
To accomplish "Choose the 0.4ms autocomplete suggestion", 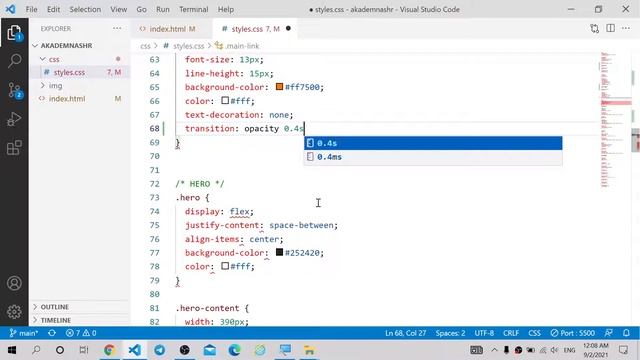I will pyautogui.click(x=433, y=157).
